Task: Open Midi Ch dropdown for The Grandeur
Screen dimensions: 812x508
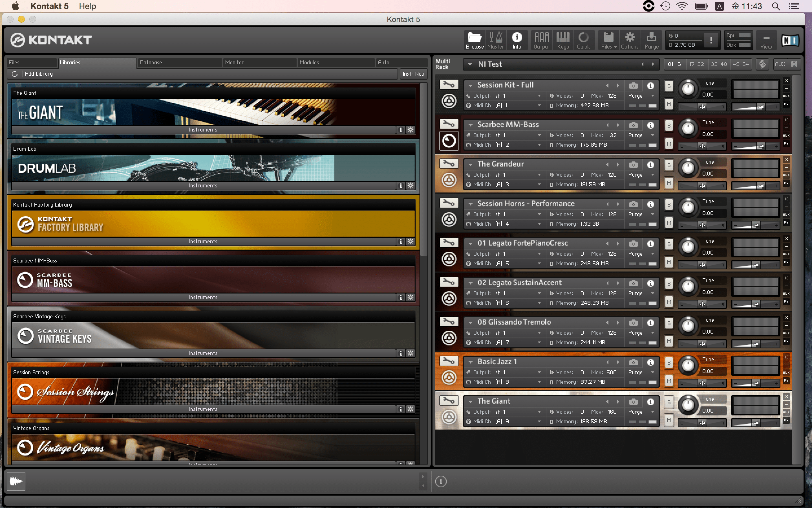Action: click(x=539, y=185)
